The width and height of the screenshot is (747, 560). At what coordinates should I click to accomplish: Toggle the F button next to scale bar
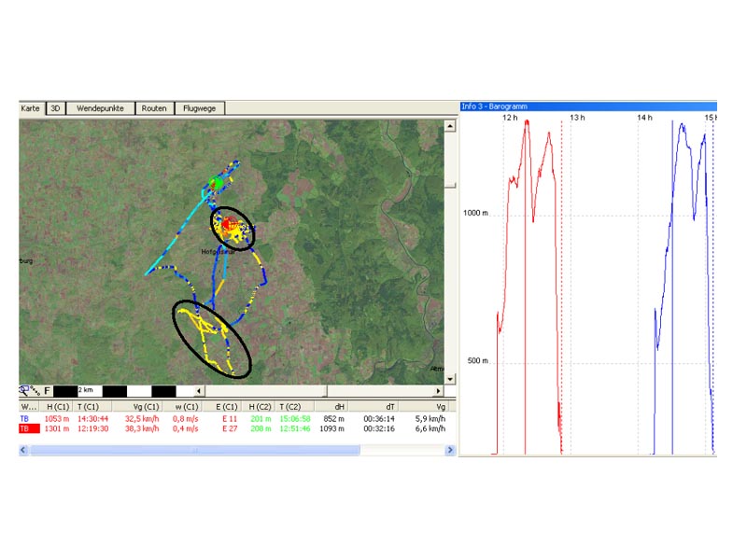tap(47, 391)
